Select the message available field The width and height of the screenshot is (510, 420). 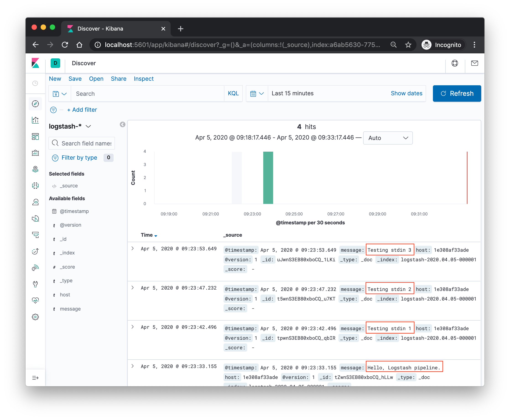pos(70,309)
